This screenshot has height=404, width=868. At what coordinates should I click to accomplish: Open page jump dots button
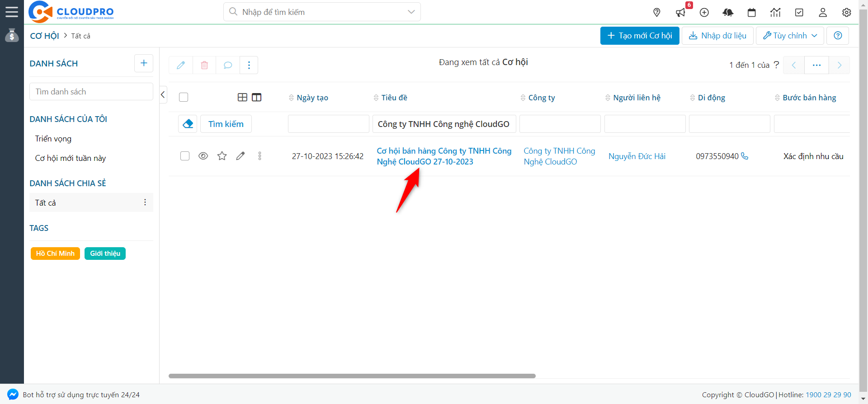[x=816, y=65]
